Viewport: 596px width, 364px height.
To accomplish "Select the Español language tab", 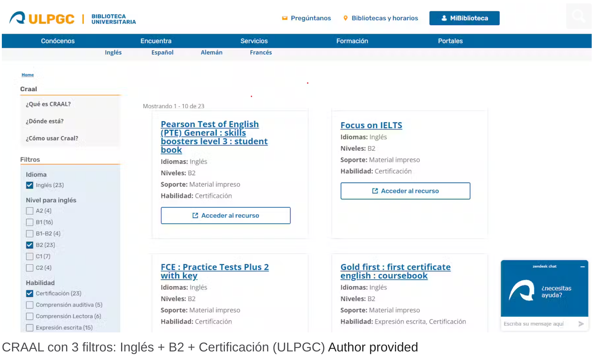I will (162, 52).
